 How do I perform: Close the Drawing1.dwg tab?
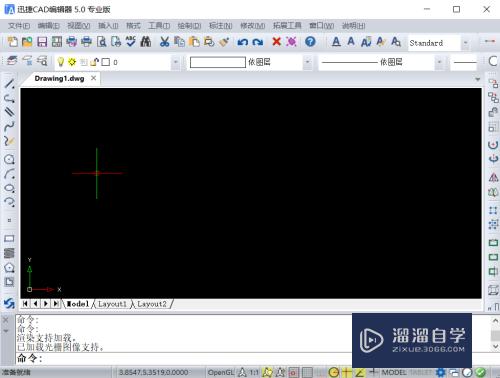(94, 78)
